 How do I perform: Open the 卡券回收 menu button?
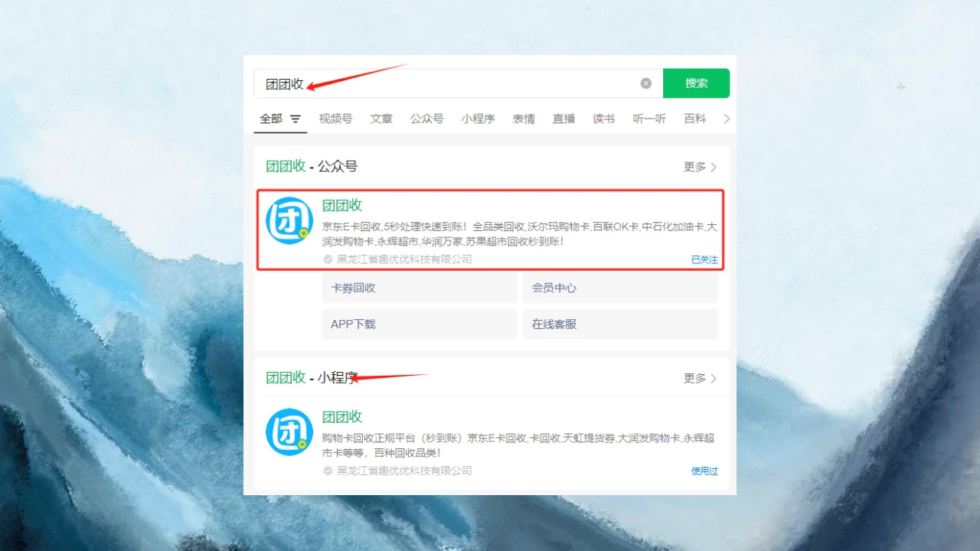[x=420, y=289]
